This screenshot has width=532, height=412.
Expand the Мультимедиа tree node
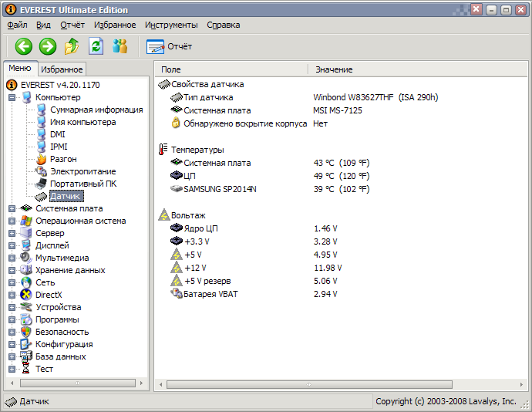pyautogui.click(x=12, y=258)
